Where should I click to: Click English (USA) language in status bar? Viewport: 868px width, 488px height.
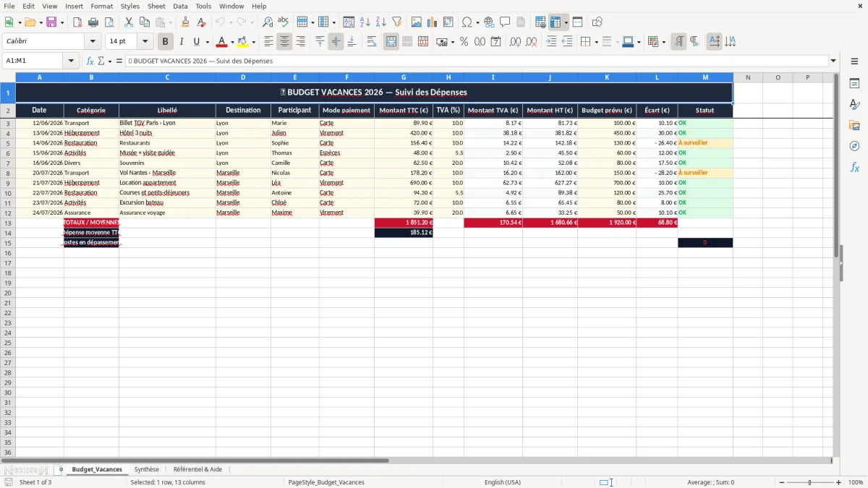[503, 482]
